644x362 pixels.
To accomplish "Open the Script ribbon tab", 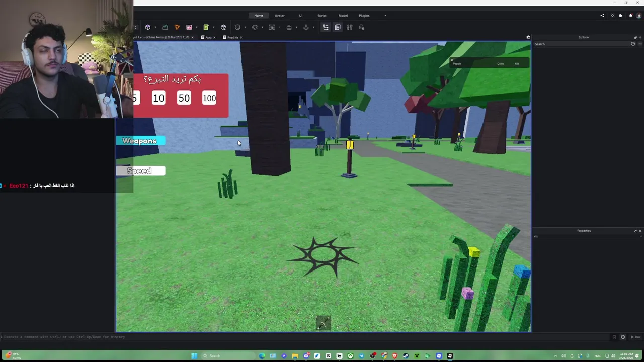I will [322, 16].
